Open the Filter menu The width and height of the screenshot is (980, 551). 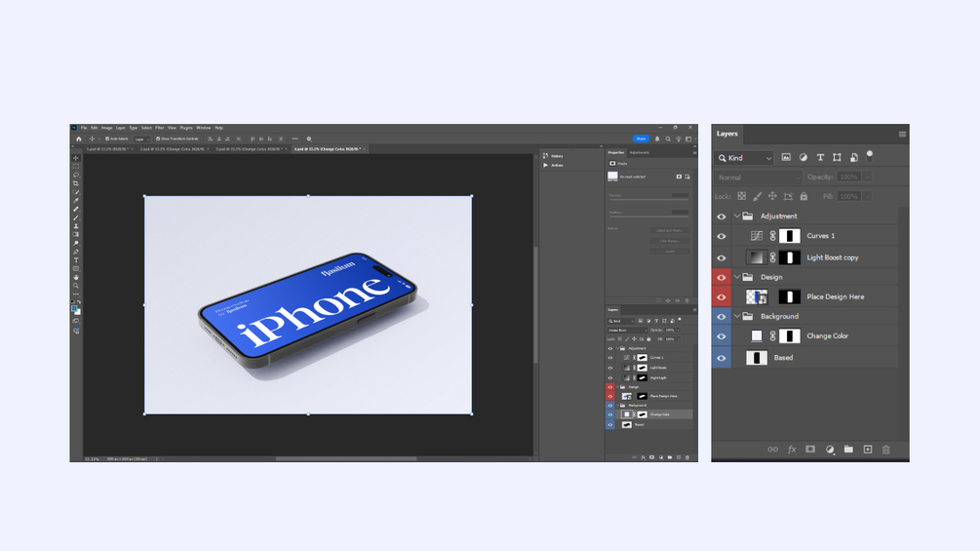click(x=159, y=128)
